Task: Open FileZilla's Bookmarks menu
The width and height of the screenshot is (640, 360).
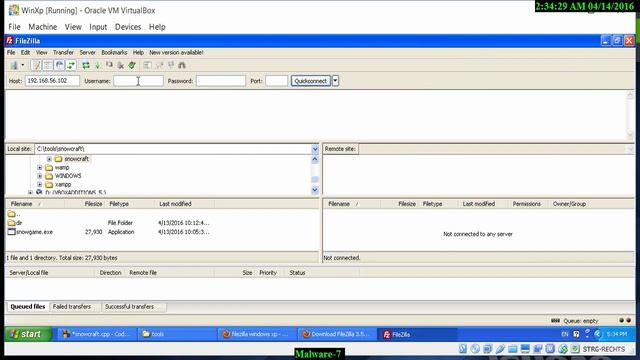Action: point(114,53)
